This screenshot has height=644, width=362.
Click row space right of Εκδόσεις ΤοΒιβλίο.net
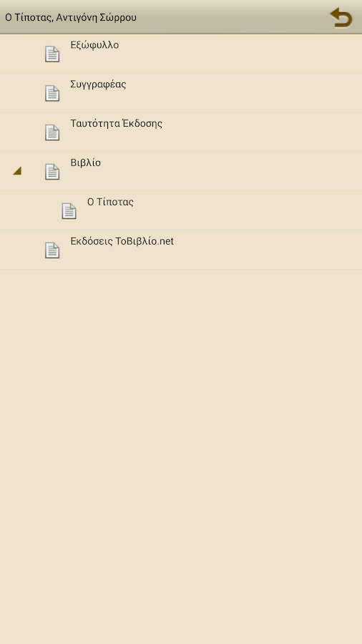pyautogui.click(x=268, y=250)
